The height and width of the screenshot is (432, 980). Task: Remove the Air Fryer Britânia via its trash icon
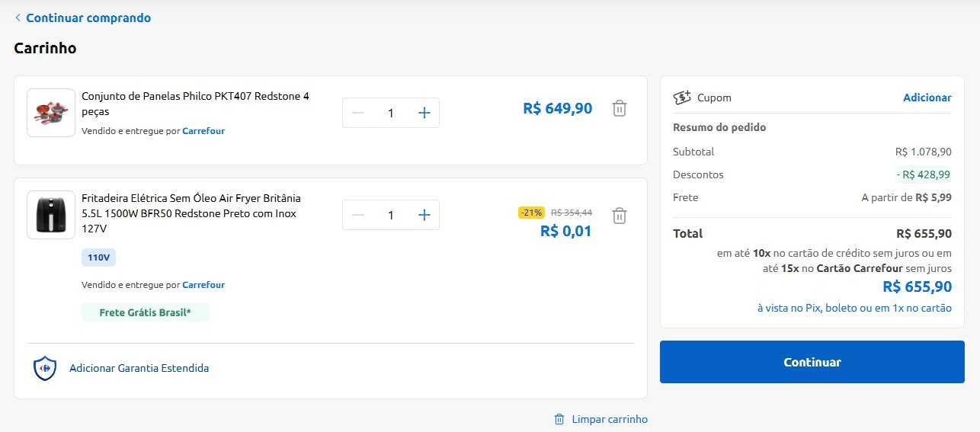(x=620, y=216)
